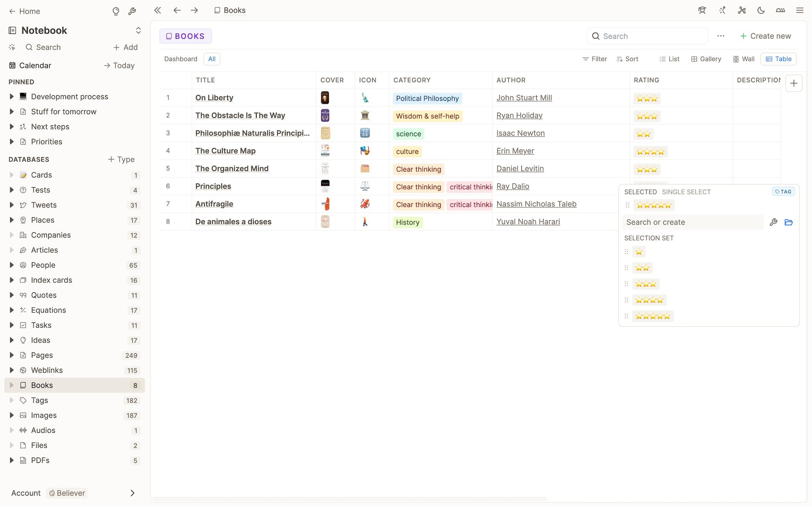Open the Sort options
Image resolution: width=812 pixels, height=507 pixels.
click(627, 59)
